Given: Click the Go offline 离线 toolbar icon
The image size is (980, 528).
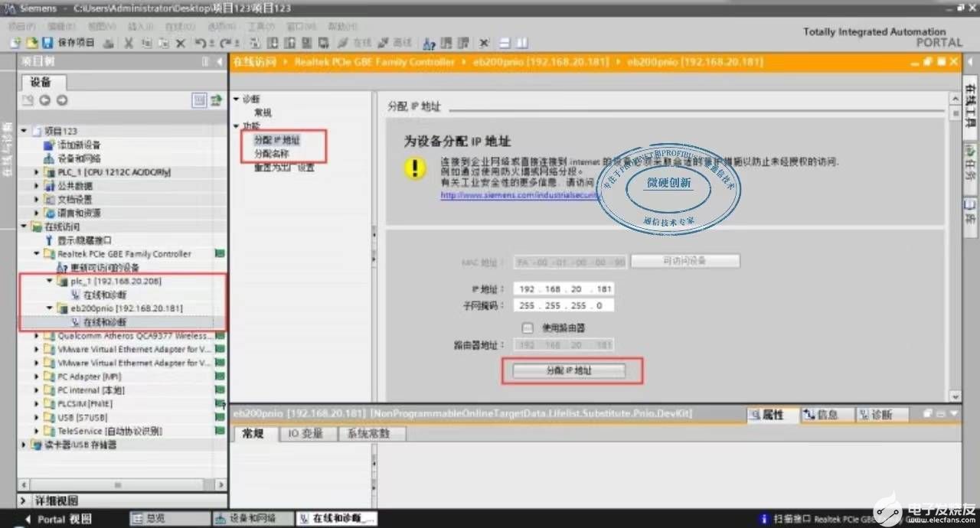Looking at the screenshot, I should click(396, 43).
